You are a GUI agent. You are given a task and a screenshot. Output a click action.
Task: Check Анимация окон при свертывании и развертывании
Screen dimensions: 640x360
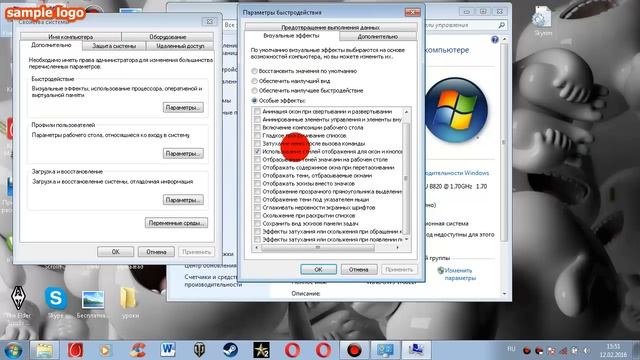pyautogui.click(x=257, y=111)
